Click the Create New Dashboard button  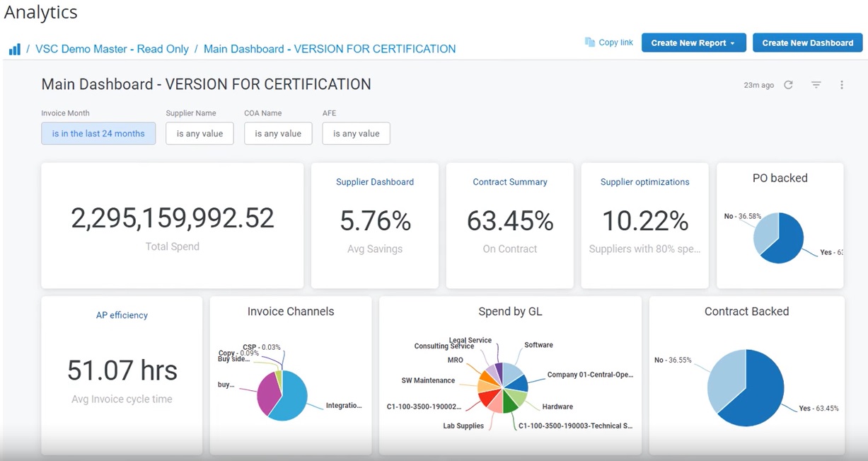point(806,42)
